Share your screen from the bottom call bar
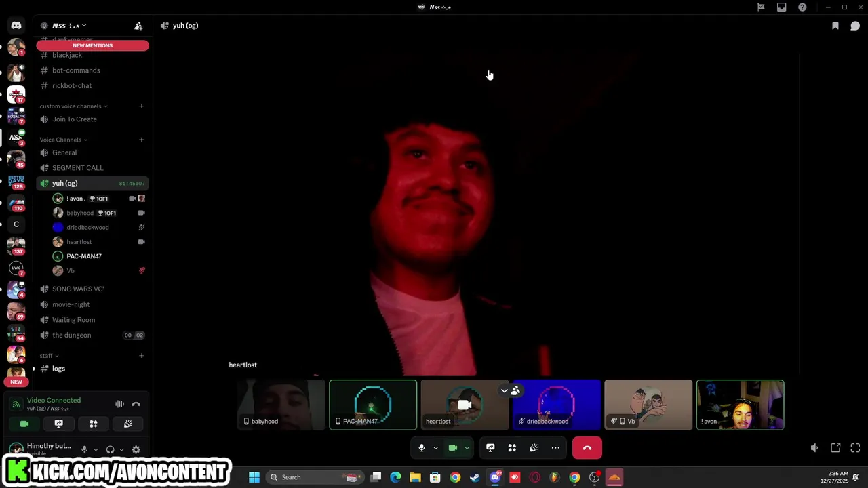 click(x=490, y=448)
